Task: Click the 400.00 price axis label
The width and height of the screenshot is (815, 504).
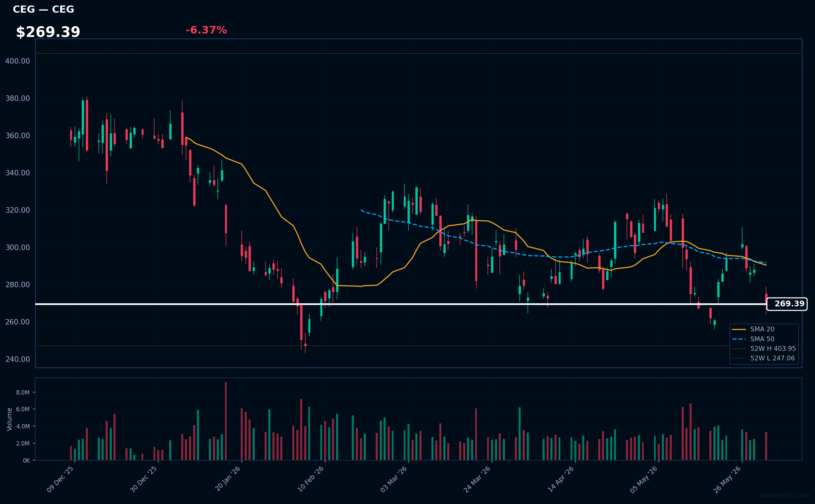Action: (x=18, y=61)
